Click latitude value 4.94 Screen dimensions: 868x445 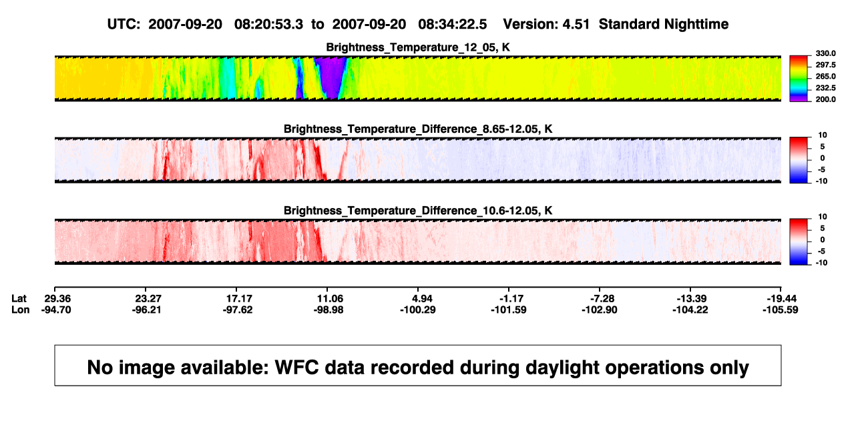[x=423, y=298]
